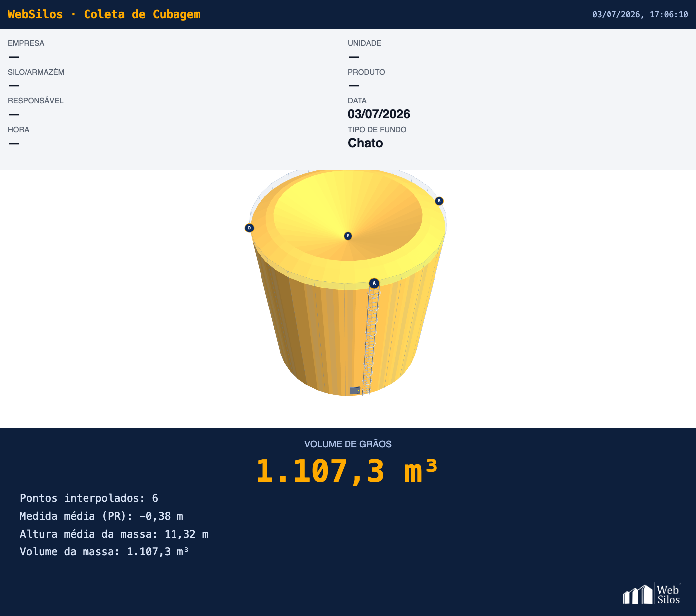This screenshot has height=616, width=696.
Task: Click the timestamp '03/07/2026, 17:06:10'
Action: [x=640, y=14]
